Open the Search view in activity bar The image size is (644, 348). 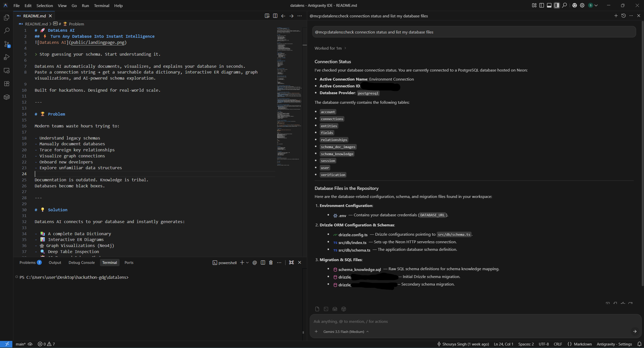coord(7,31)
